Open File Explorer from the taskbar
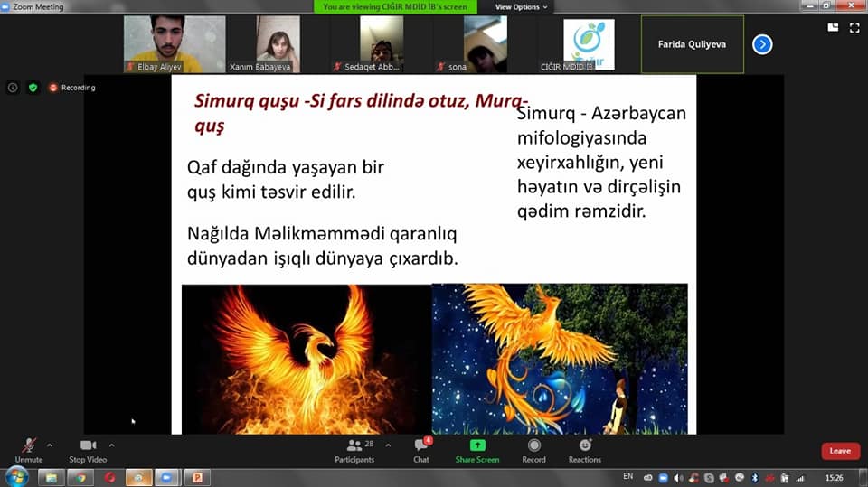868x487 pixels. tap(52, 477)
